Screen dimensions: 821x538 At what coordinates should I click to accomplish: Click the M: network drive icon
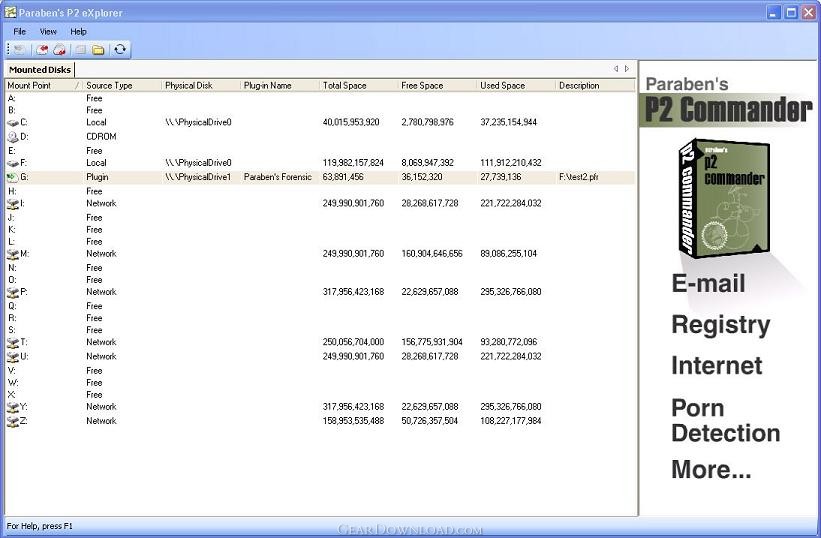pyautogui.click(x=13, y=254)
